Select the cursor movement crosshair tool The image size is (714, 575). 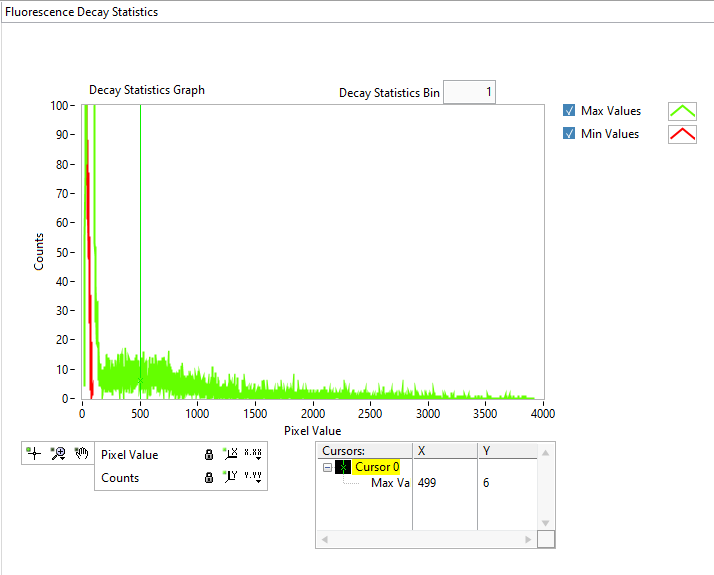click(x=34, y=453)
